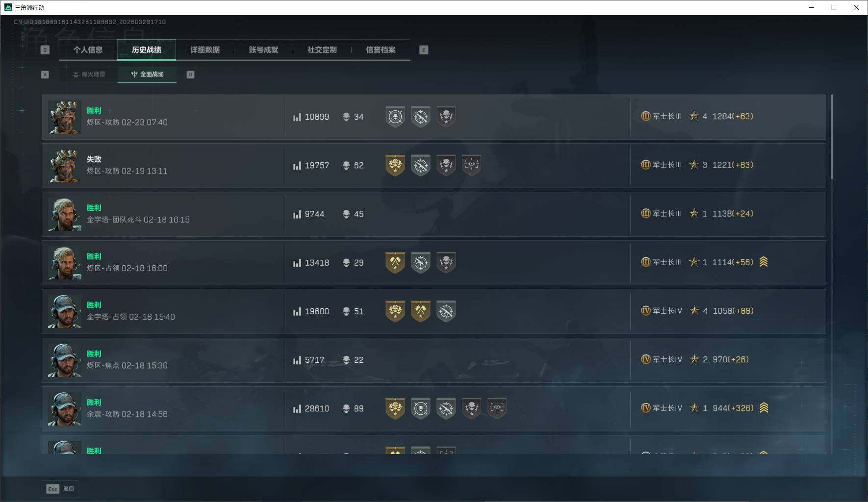Screen dimensions: 868x502
Task: Select the 烽火地带 mode sub-tab
Action: 89,75
